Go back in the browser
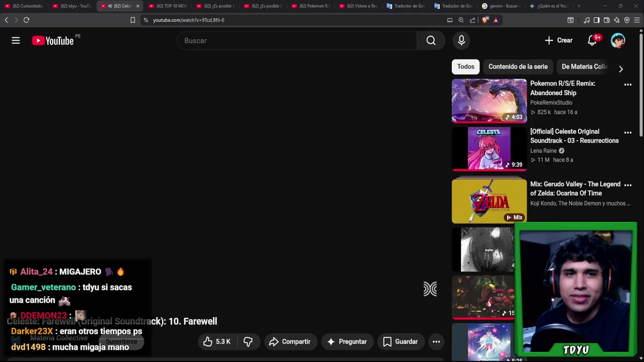 tap(6, 20)
